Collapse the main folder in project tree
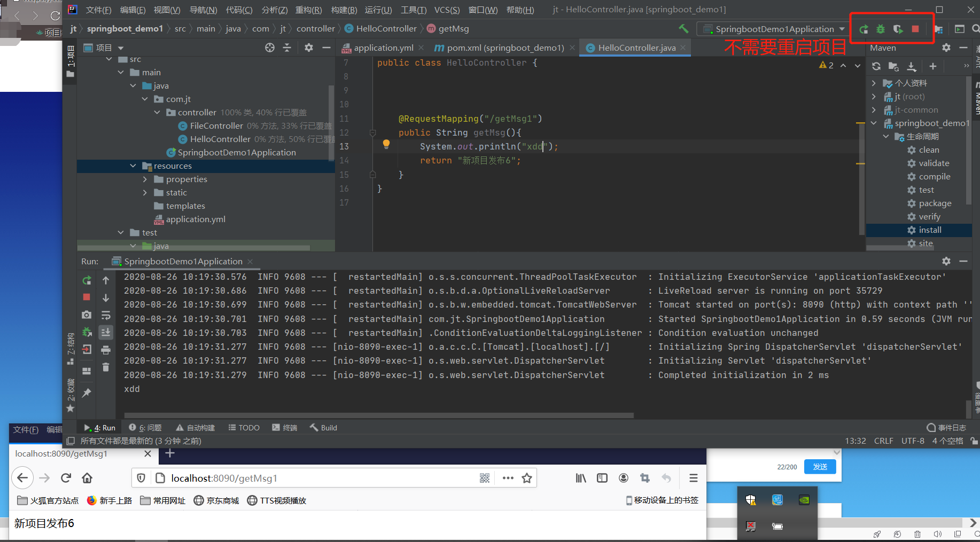 pyautogui.click(x=121, y=73)
